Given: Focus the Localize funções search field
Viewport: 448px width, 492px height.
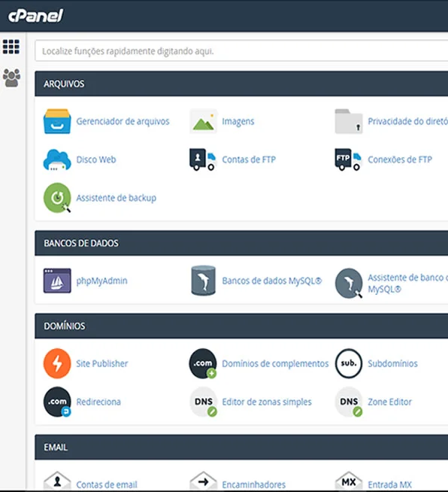Looking at the screenshot, I should click(241, 51).
